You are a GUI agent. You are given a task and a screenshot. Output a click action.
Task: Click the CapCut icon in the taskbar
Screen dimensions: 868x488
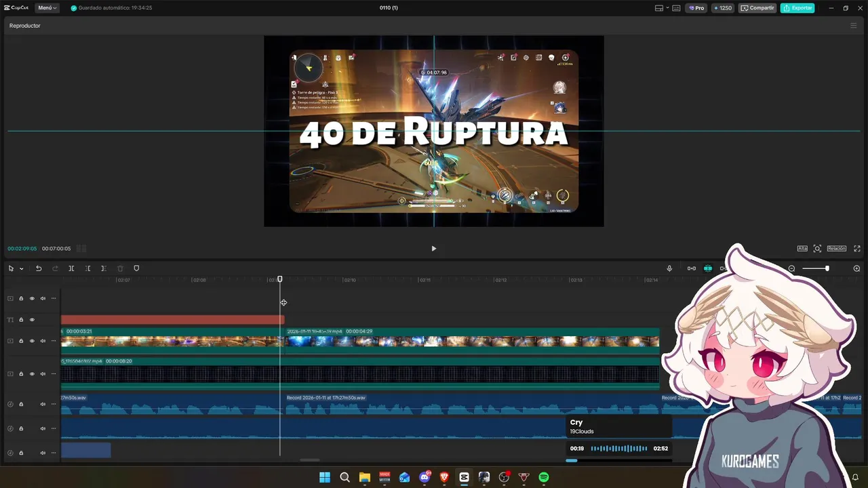coord(464,477)
